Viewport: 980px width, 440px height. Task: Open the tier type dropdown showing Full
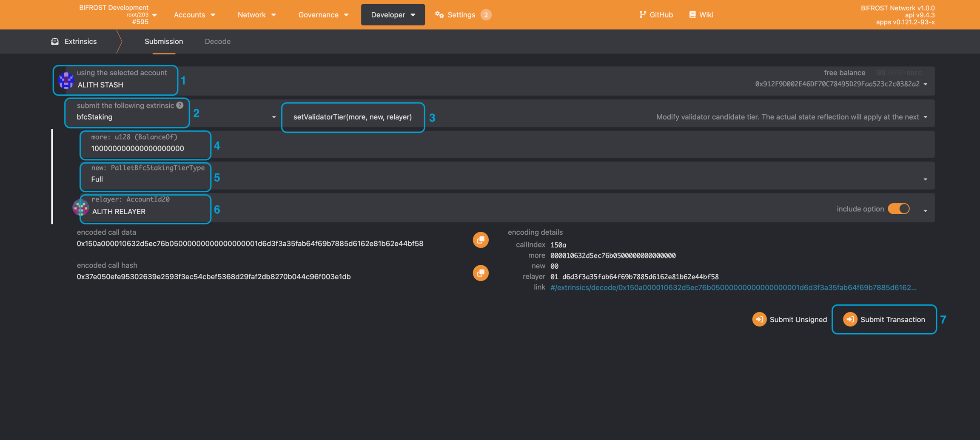pyautogui.click(x=925, y=179)
